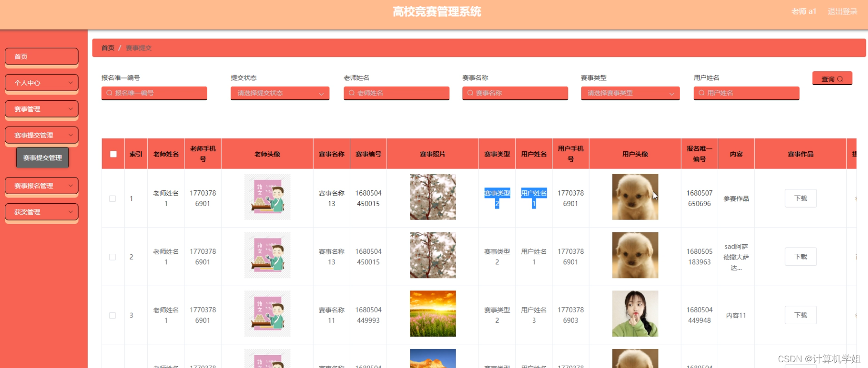Click 下载 for entry 1680504449948

pos(801,315)
